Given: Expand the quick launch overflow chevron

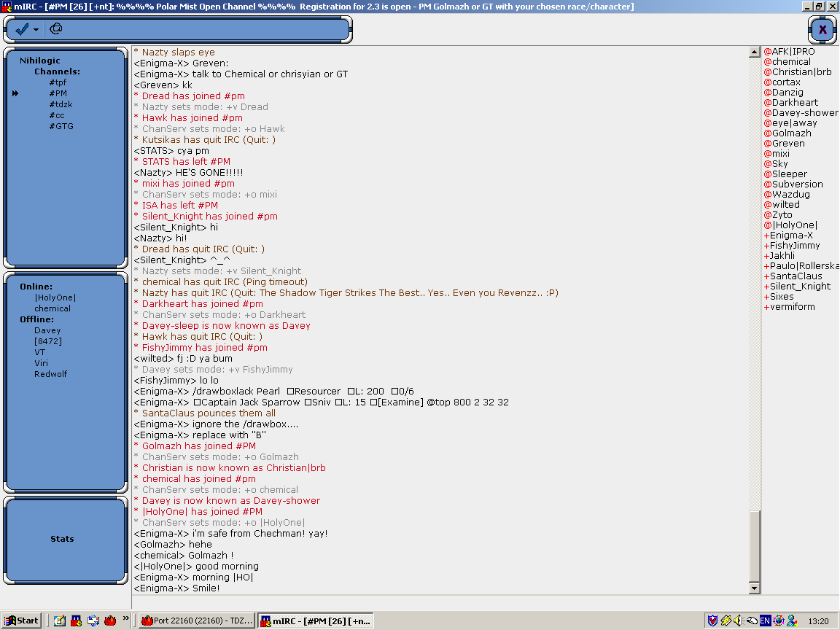Looking at the screenshot, I should 126,618.
